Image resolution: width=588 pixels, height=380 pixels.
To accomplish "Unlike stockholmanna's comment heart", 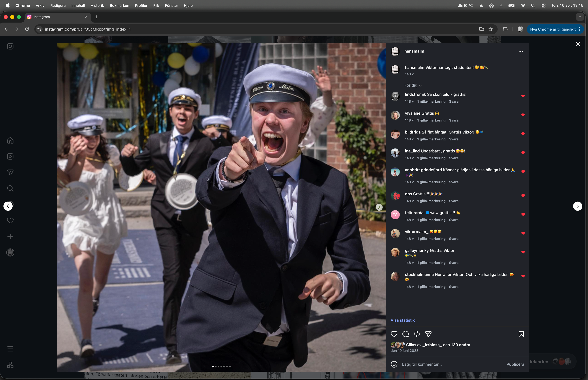I will (x=523, y=276).
